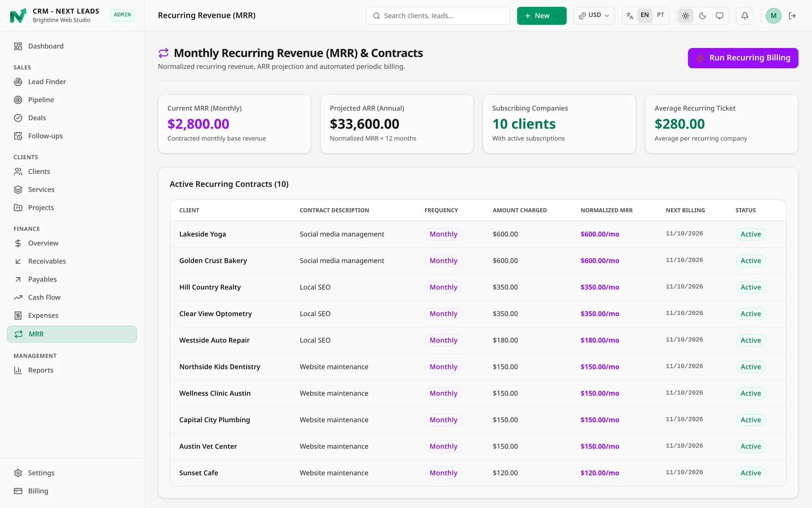This screenshot has width=812, height=508.
Task: Expand the New button menu
Action: point(542,16)
